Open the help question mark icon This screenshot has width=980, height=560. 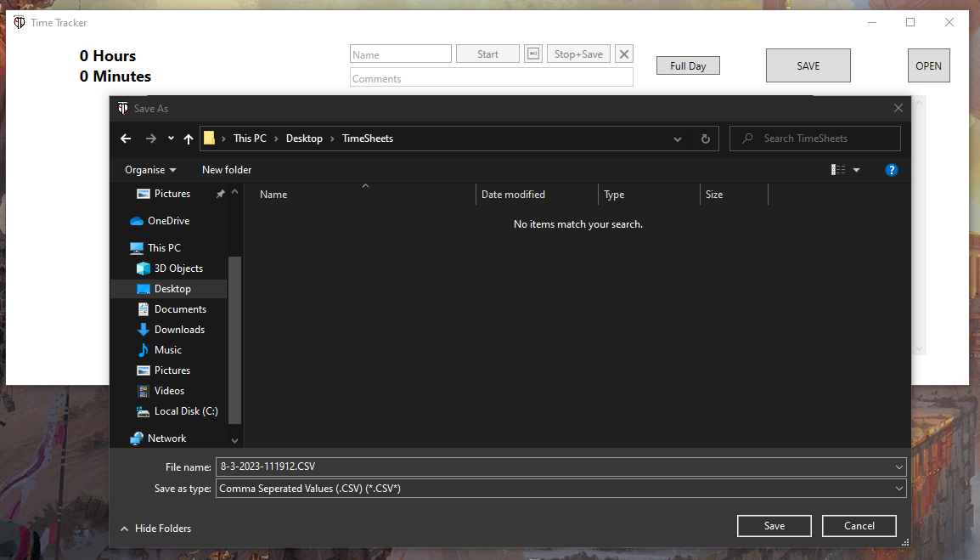coord(891,170)
